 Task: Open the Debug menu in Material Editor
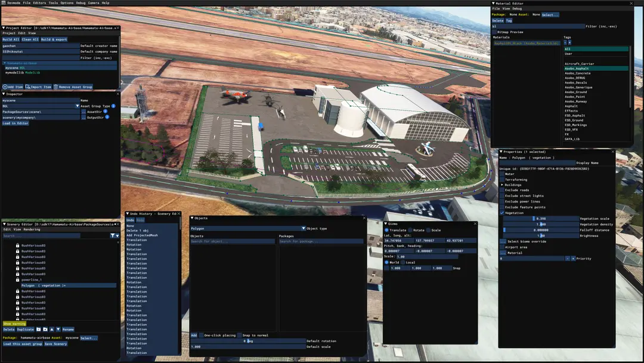[x=517, y=8]
